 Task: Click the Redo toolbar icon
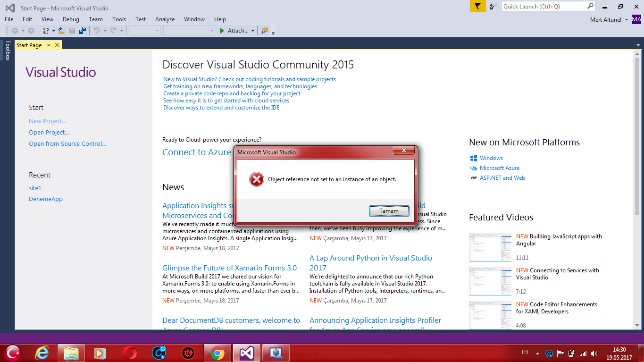point(113,31)
